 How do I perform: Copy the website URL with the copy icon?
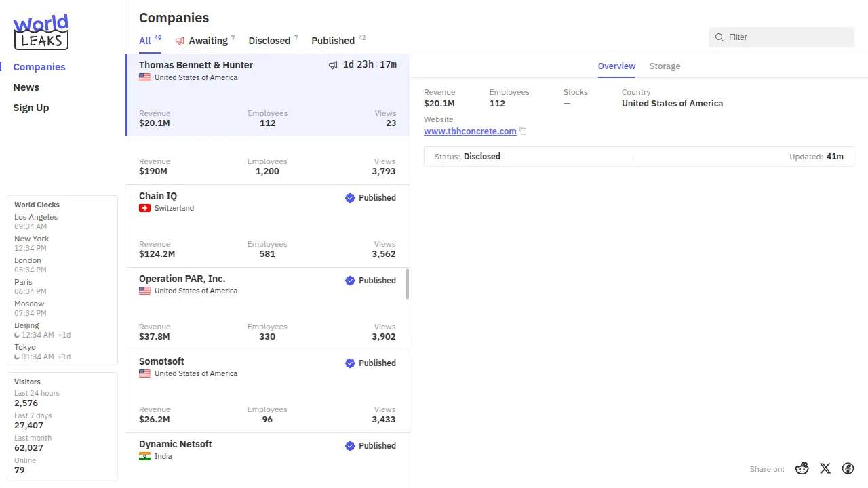pyautogui.click(x=523, y=131)
